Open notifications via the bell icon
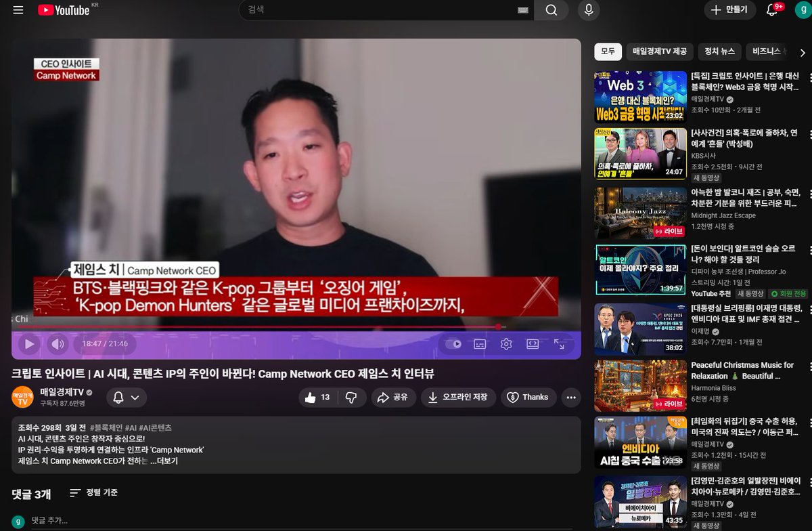 click(x=770, y=10)
